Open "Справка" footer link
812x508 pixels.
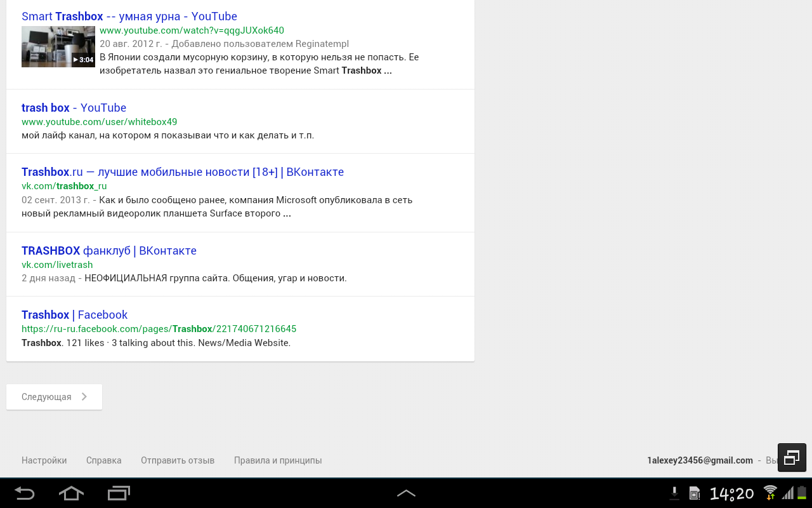click(x=103, y=460)
